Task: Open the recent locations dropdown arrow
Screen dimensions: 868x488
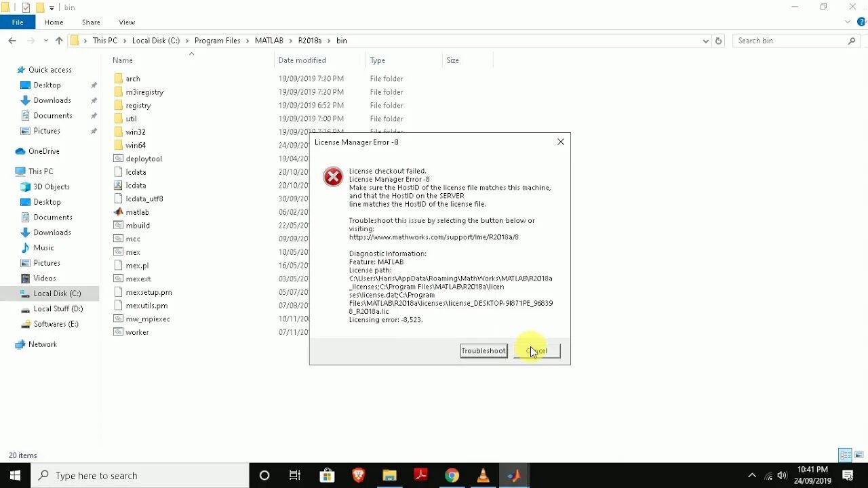Action: 46,41
